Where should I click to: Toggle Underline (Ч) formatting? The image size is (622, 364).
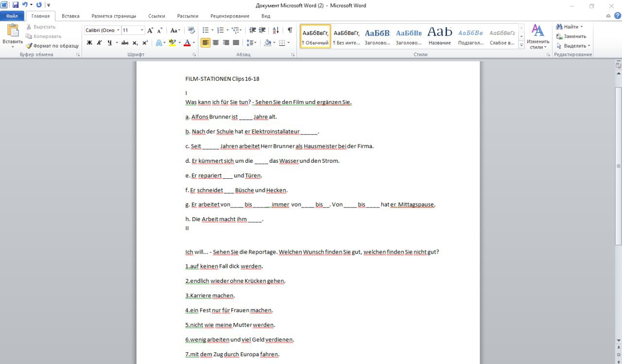pos(110,43)
